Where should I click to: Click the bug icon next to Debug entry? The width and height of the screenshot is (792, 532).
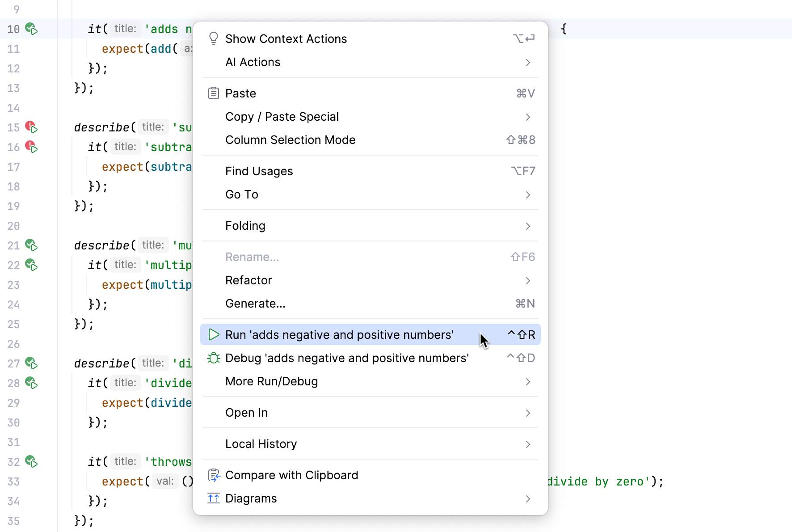click(214, 358)
